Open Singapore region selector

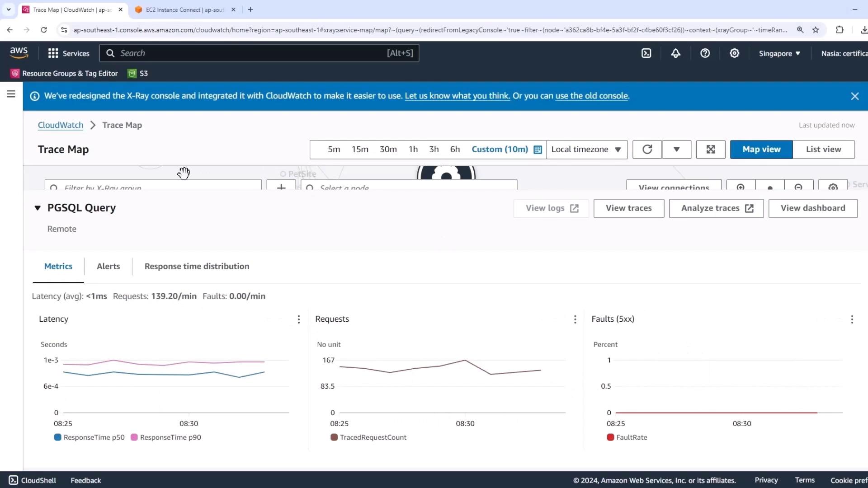pyautogui.click(x=779, y=53)
